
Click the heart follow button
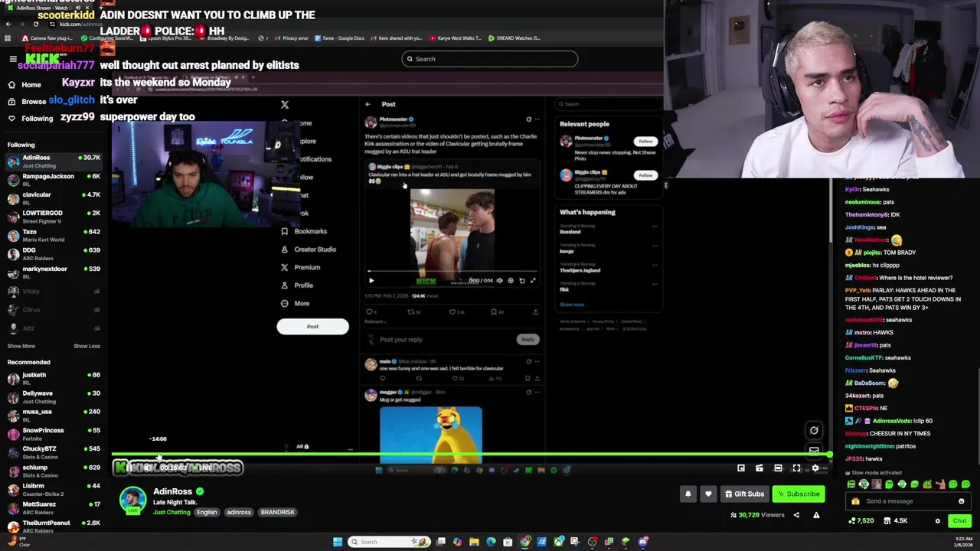click(x=708, y=494)
